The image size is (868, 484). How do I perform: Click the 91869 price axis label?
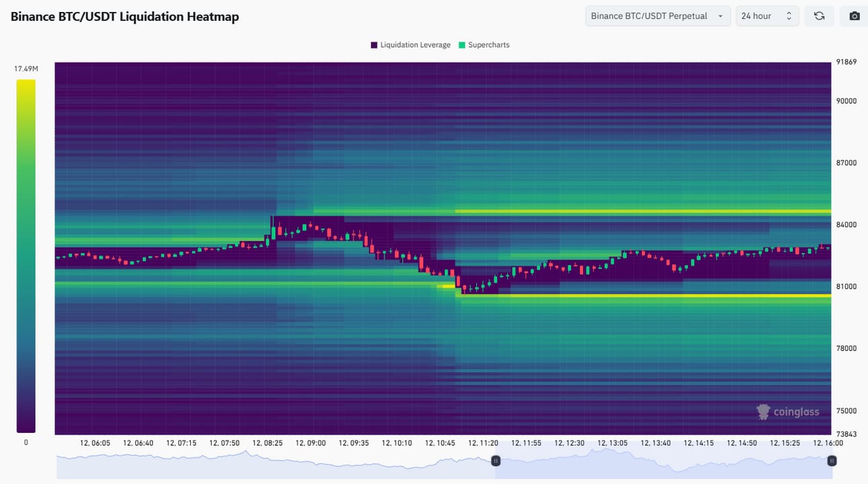(x=846, y=62)
